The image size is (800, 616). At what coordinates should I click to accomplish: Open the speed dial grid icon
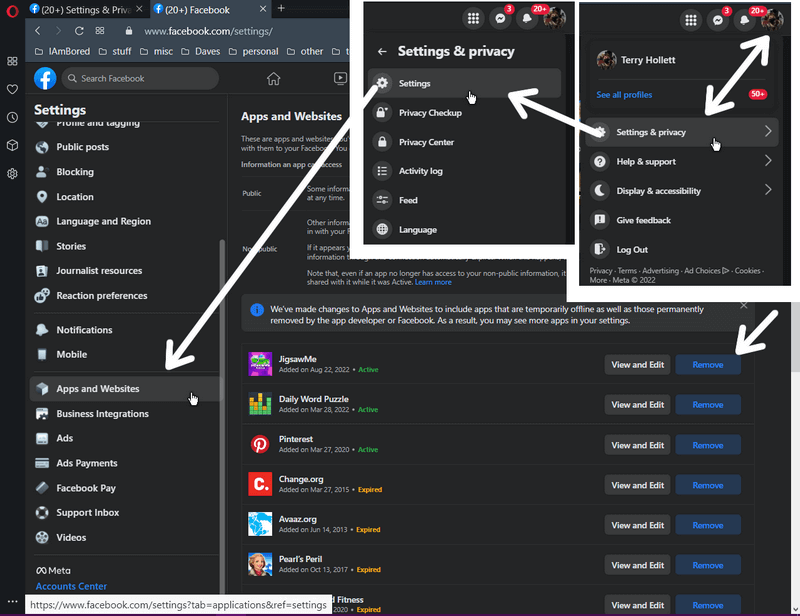100,31
